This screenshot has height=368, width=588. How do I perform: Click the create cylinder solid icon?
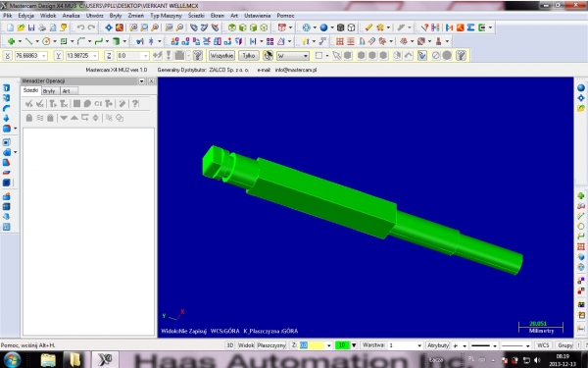point(117,41)
